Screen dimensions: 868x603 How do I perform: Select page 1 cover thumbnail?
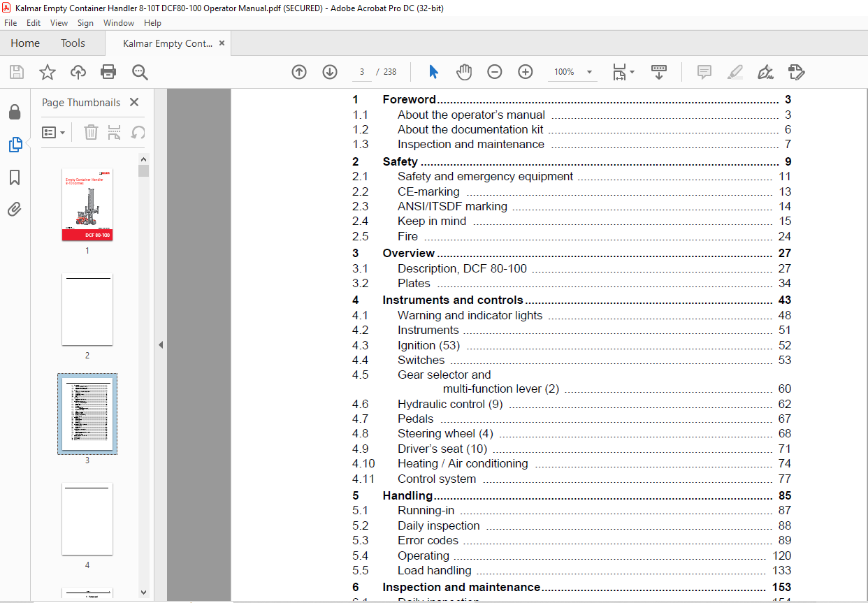click(x=87, y=205)
